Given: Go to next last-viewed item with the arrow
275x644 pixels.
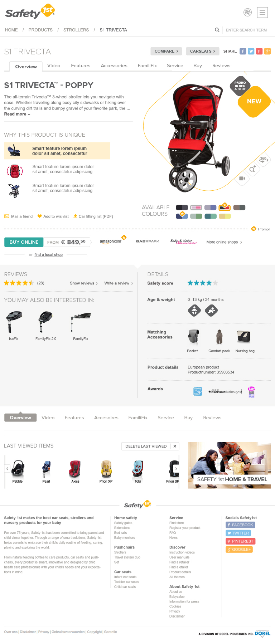Looking at the screenshot, I should coord(176,469).
